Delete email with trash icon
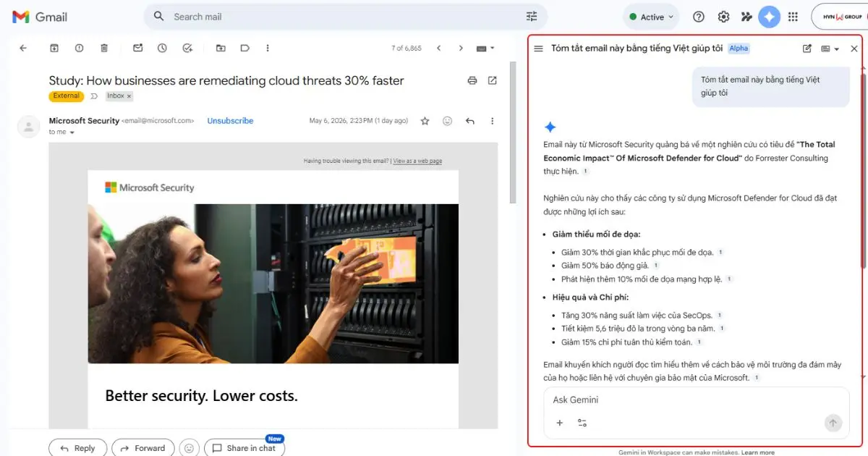Screen dimensions: 868x456 104,48
